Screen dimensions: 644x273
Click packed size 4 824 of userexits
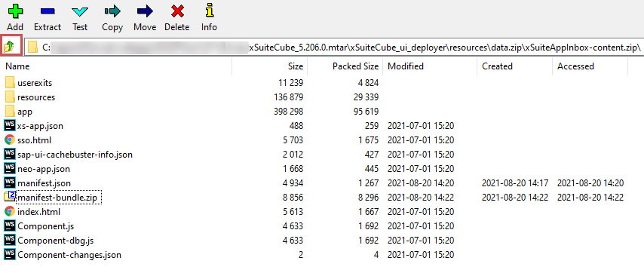click(x=368, y=83)
